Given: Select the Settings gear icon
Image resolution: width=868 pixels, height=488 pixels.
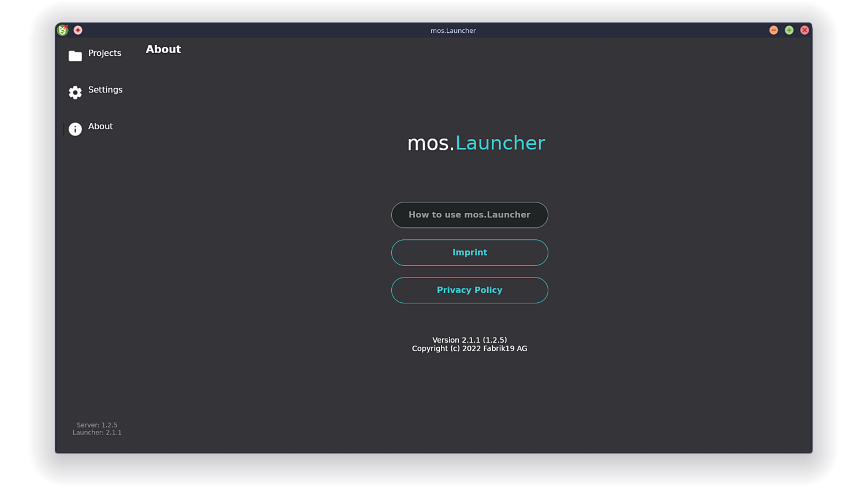Looking at the screenshot, I should click(x=75, y=92).
